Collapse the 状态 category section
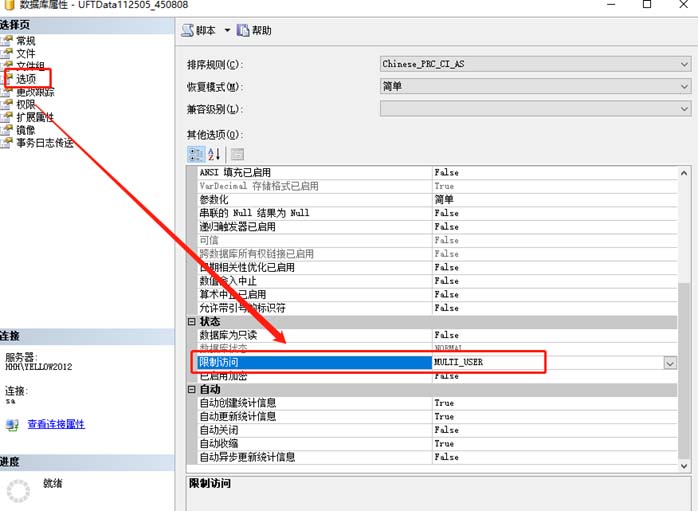The image size is (698, 511). (192, 322)
